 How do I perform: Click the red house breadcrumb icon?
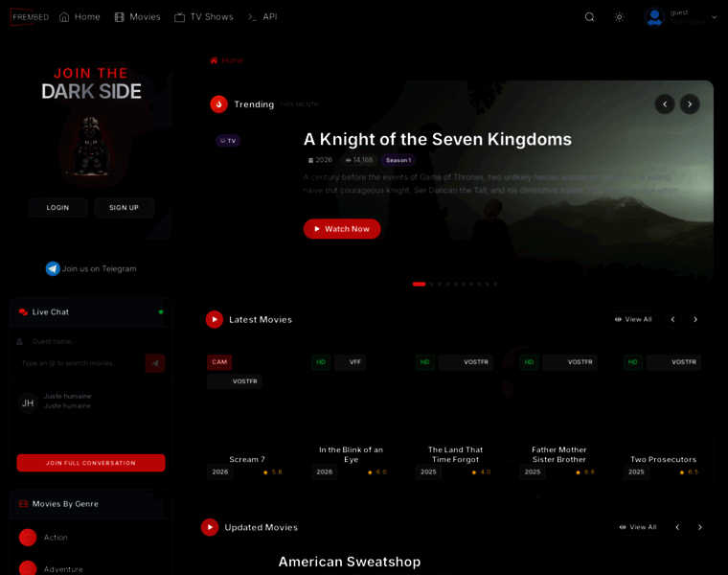(214, 60)
